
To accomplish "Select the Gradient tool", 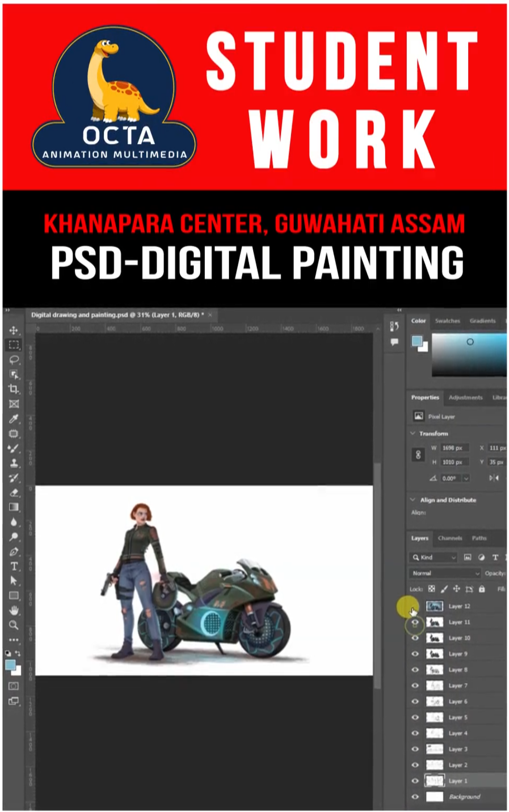I will point(14,507).
